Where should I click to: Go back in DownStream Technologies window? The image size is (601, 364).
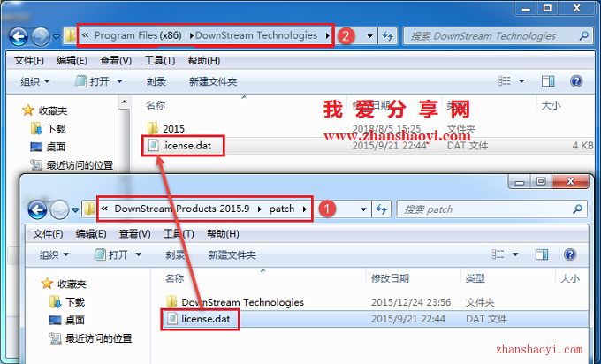[19, 36]
